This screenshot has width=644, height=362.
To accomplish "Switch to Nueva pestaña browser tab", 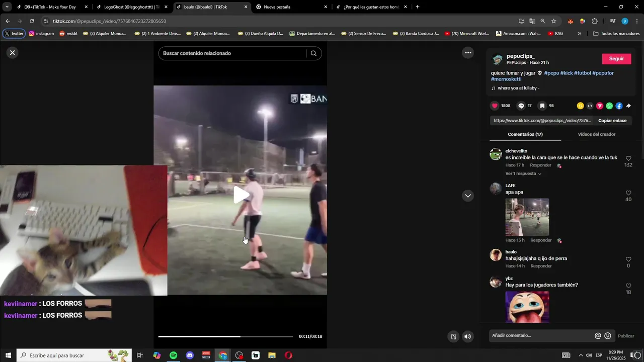I will click(291, 7).
